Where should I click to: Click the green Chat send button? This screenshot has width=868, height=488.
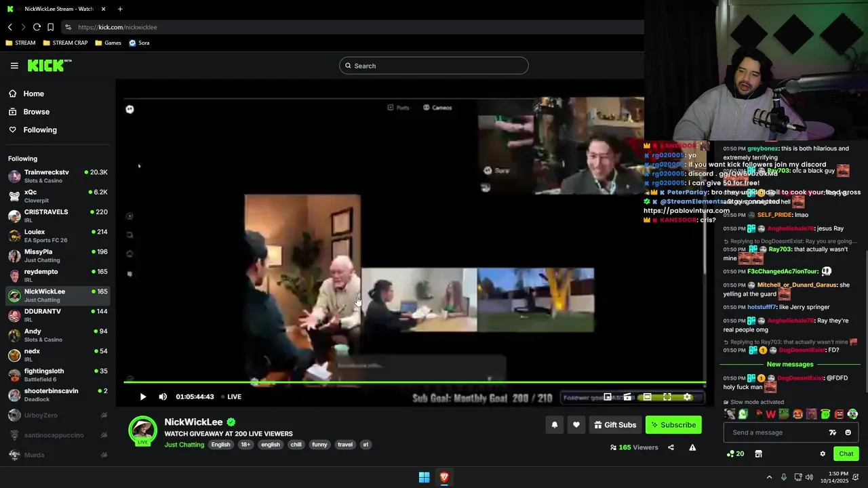pos(846,454)
